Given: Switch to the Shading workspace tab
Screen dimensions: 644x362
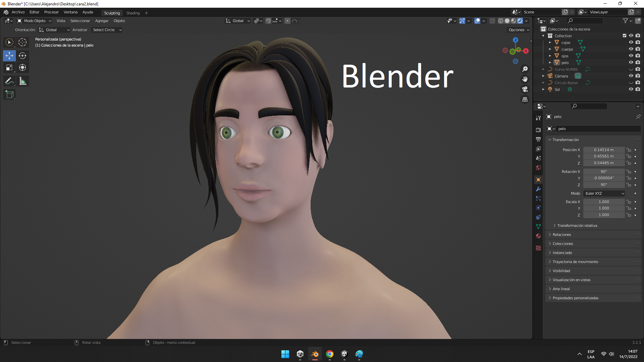Looking at the screenshot, I should [133, 13].
